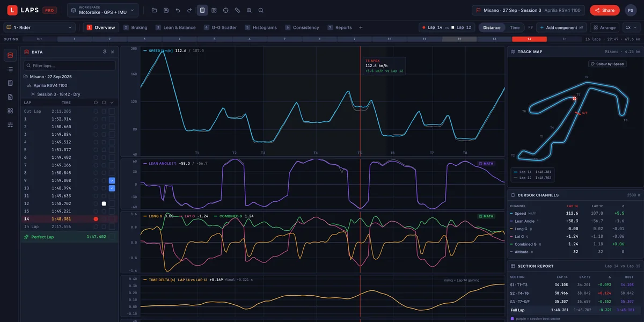Select the ruler measure tool
Screen dimensions: 644x322
pos(238,10)
